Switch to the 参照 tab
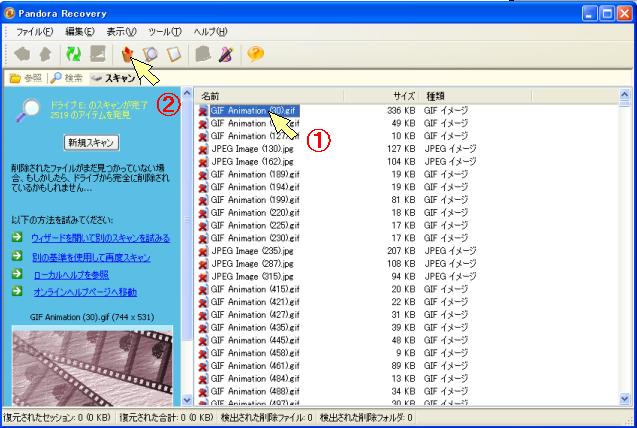 [x=26, y=78]
